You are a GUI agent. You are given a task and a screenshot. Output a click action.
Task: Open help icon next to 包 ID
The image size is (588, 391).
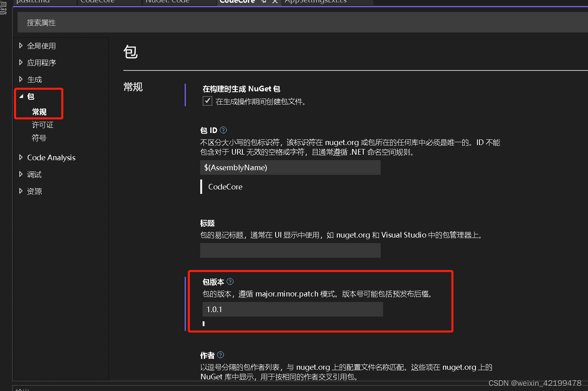pyautogui.click(x=224, y=130)
